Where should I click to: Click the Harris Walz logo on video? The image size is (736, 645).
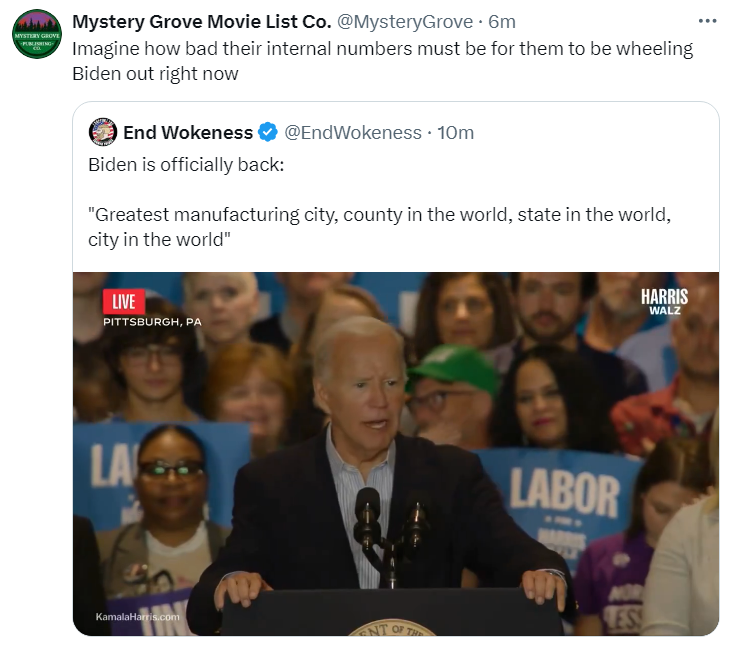[664, 301]
